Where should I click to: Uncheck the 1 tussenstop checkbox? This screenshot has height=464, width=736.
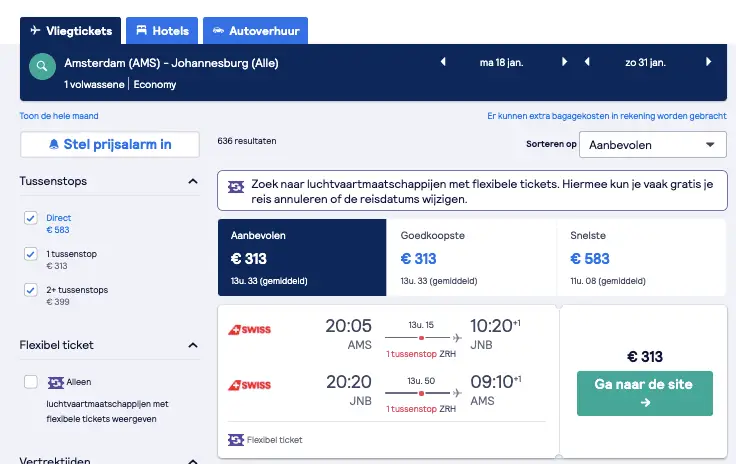pyautogui.click(x=31, y=254)
